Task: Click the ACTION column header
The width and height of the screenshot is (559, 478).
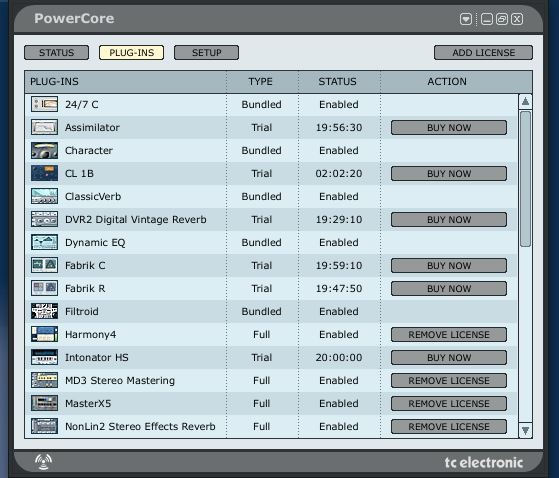Action: [x=447, y=82]
